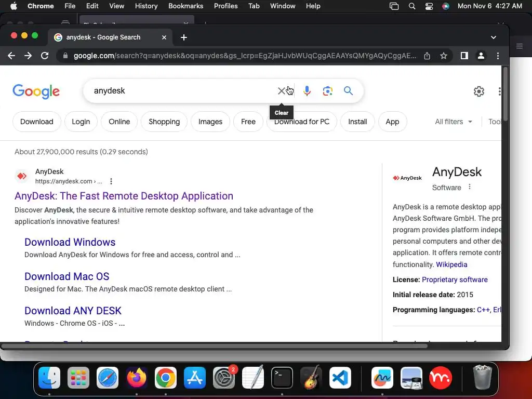
Task: Open GarageBand from the Dock
Action: tap(311, 378)
